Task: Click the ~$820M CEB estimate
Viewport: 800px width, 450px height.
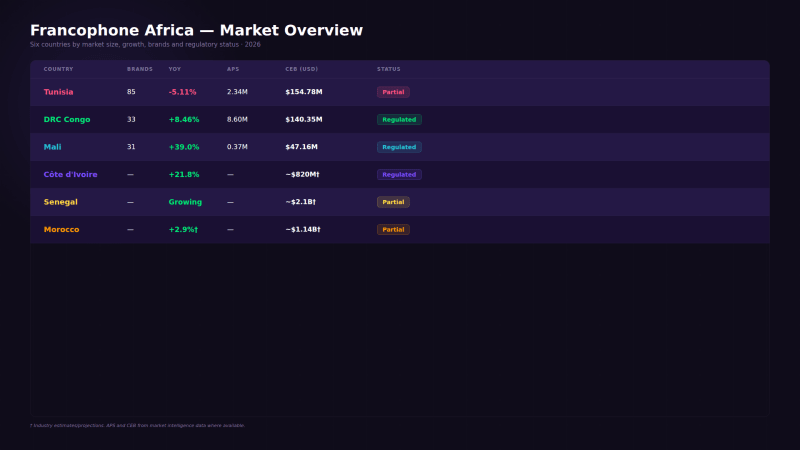Action: click(302, 174)
